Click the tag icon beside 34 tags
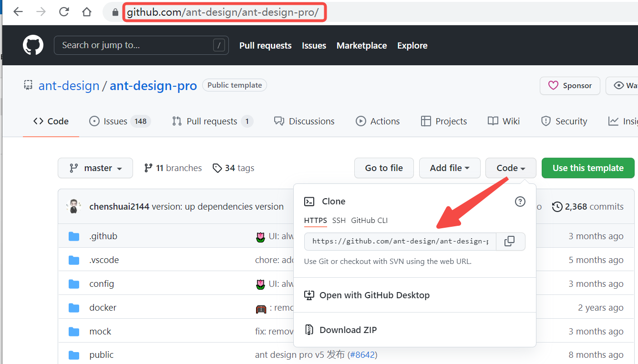The height and width of the screenshot is (364, 638). (x=217, y=168)
